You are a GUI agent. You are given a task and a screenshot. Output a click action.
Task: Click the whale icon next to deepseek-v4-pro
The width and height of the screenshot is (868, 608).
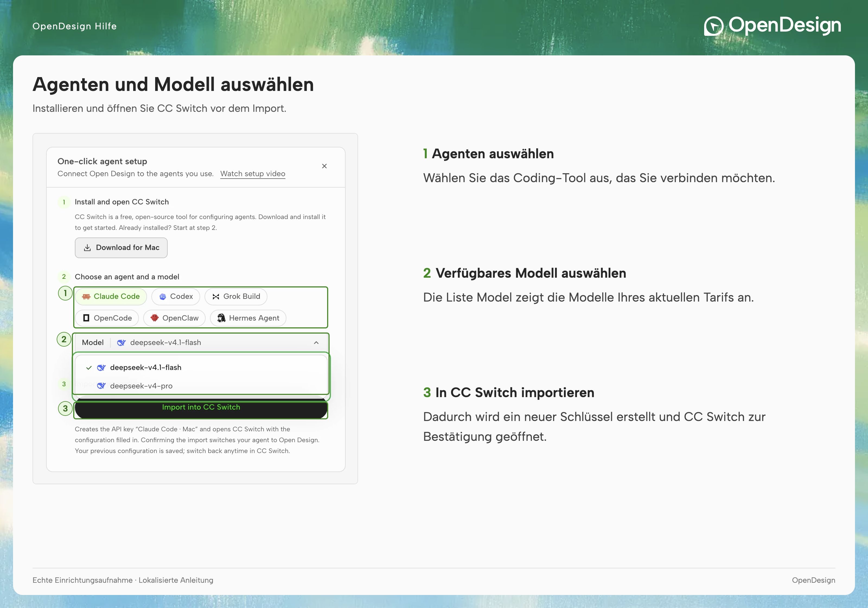[x=101, y=385]
